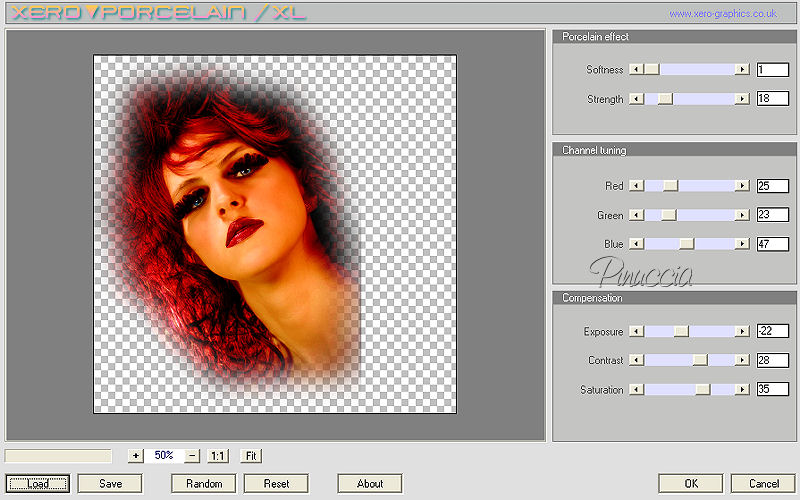Click Strength slider left arrow

point(636,98)
